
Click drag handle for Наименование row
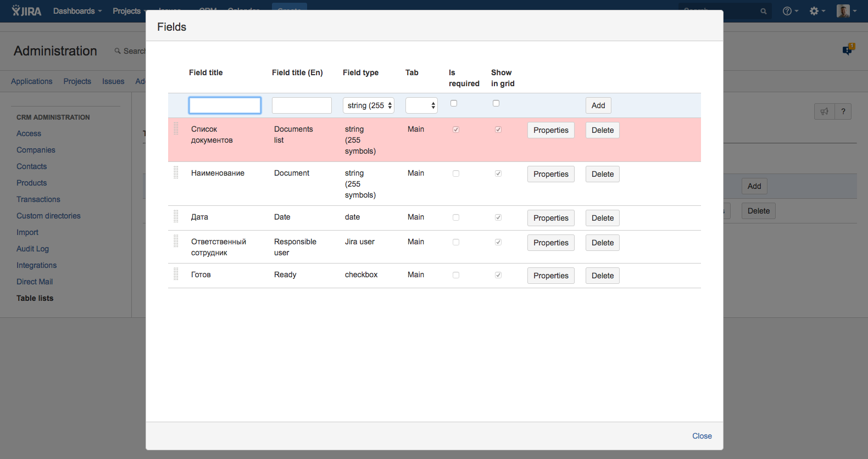176,173
